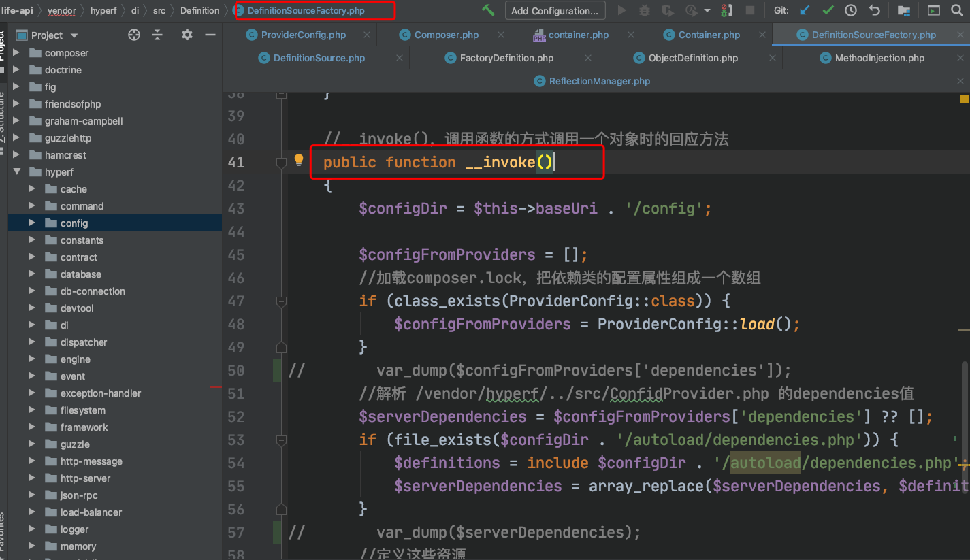Click the green Build hammer icon

(x=488, y=10)
